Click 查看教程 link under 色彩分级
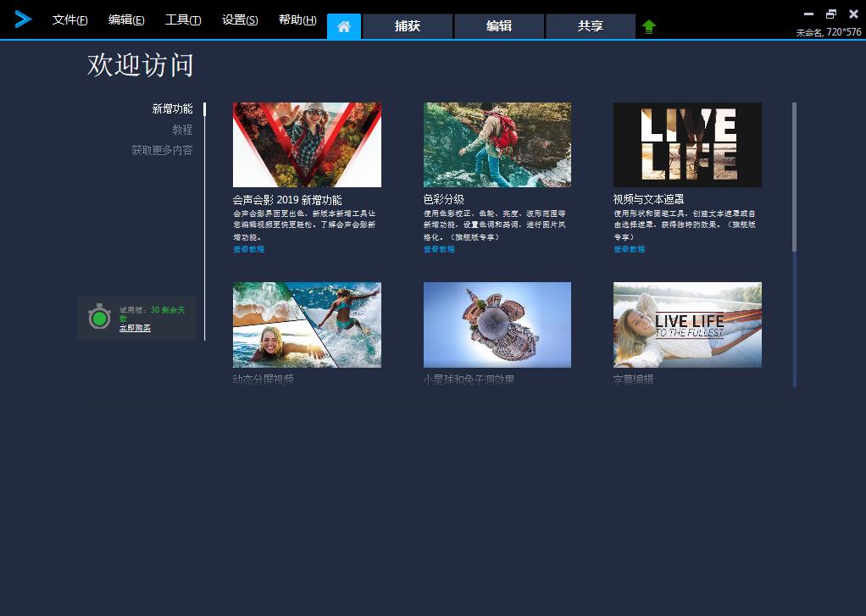Image resolution: width=866 pixels, height=616 pixels. [x=439, y=249]
